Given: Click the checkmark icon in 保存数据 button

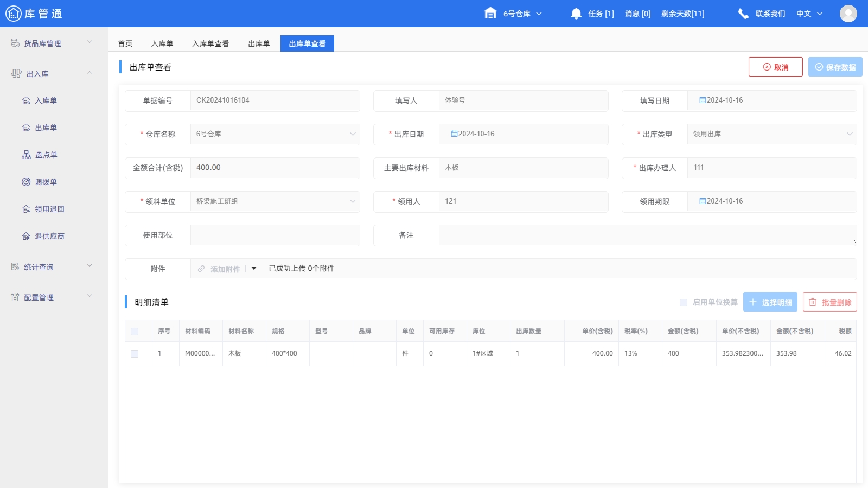Looking at the screenshot, I should tap(819, 67).
